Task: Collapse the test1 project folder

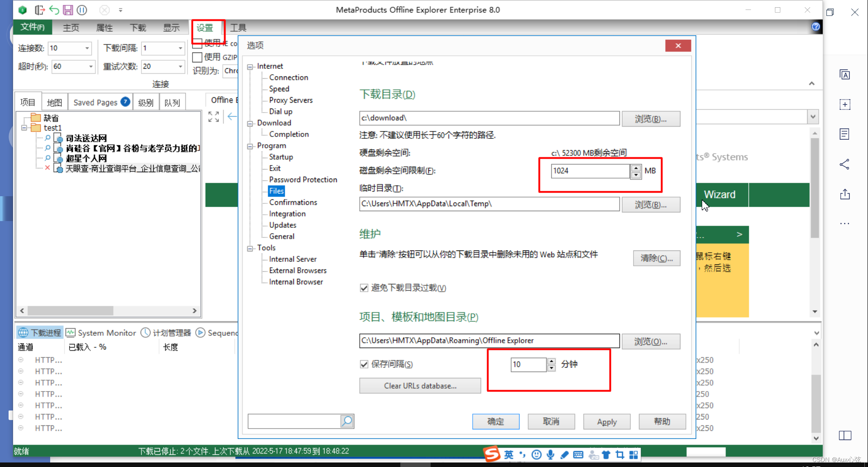Action: (x=24, y=128)
